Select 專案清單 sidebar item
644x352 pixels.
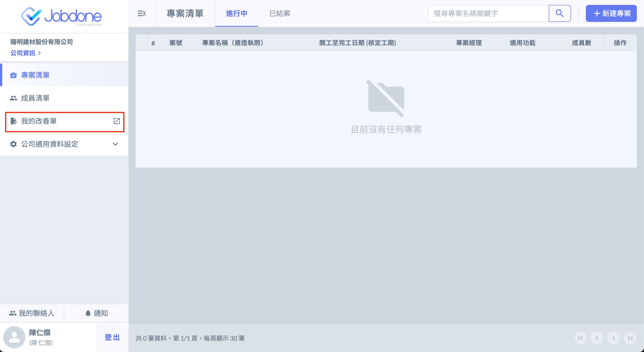[x=35, y=75]
